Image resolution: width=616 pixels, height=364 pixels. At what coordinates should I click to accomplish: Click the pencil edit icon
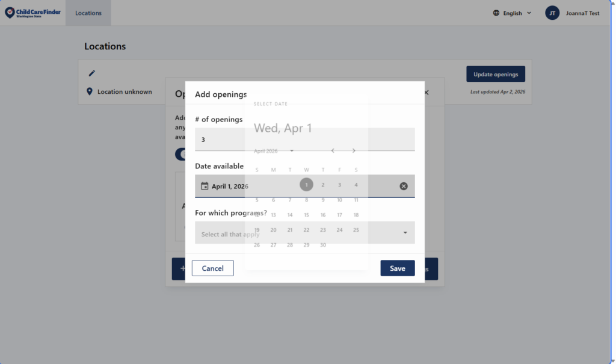pyautogui.click(x=92, y=73)
